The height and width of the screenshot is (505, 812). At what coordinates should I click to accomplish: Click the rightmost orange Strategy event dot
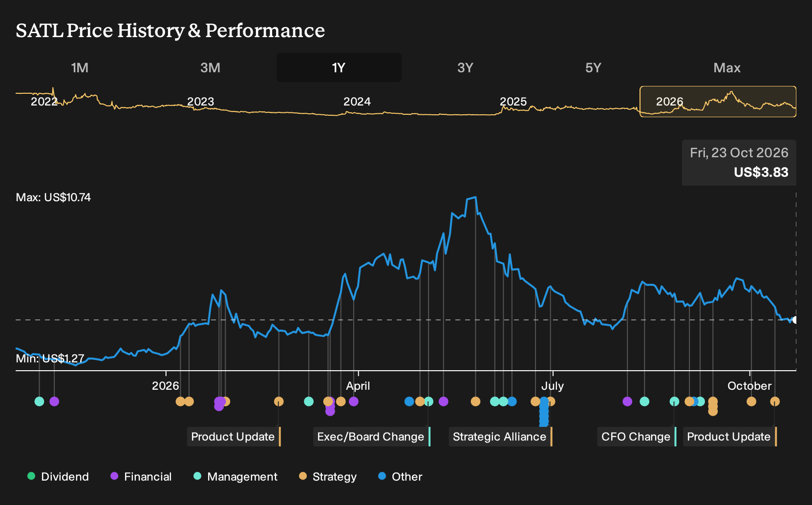click(775, 401)
